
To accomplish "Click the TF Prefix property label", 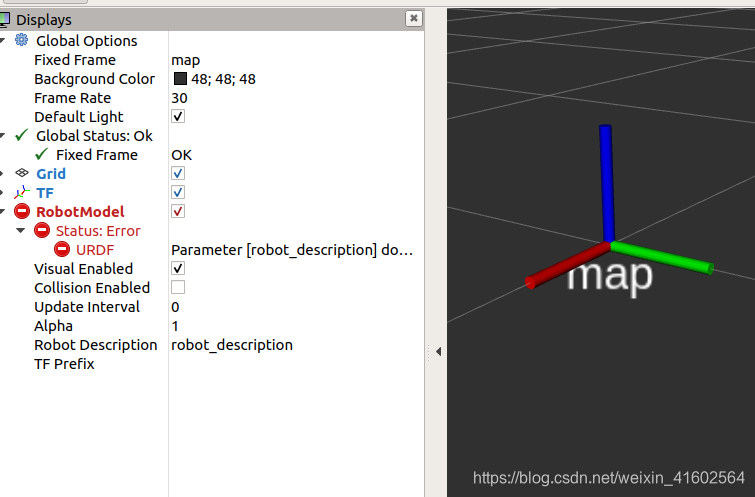I will (64, 364).
